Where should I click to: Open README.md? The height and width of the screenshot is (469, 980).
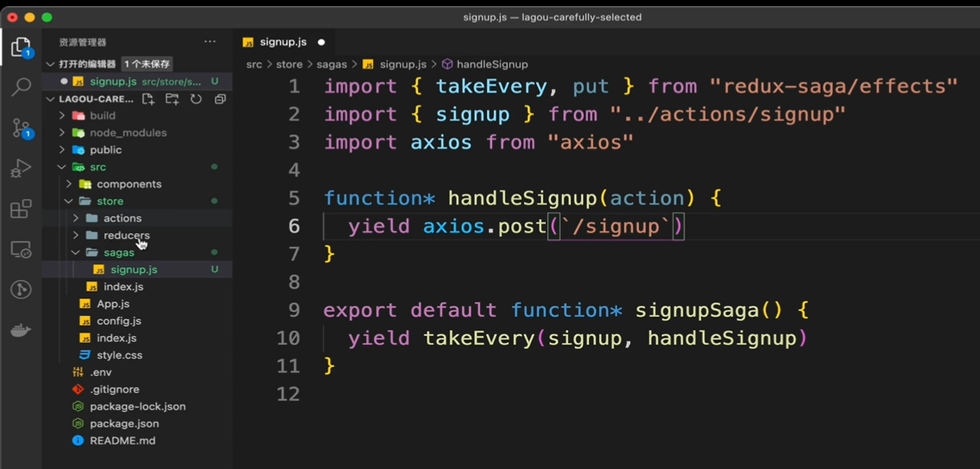click(137, 441)
